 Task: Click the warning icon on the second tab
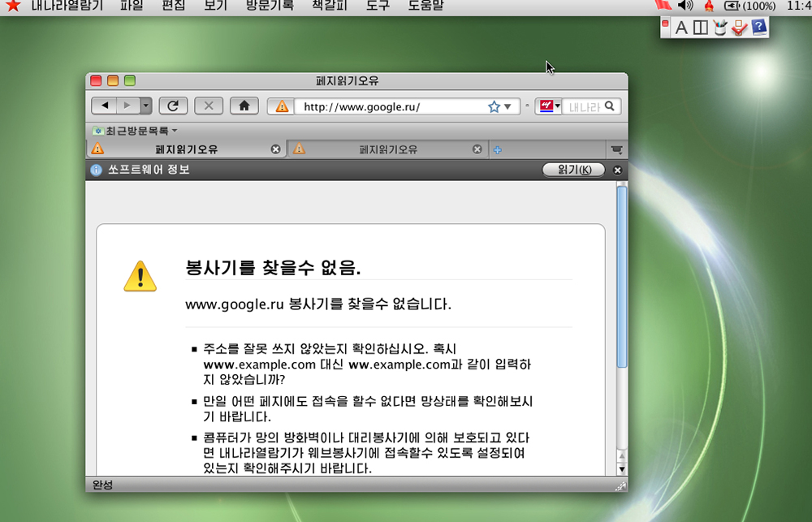click(299, 149)
